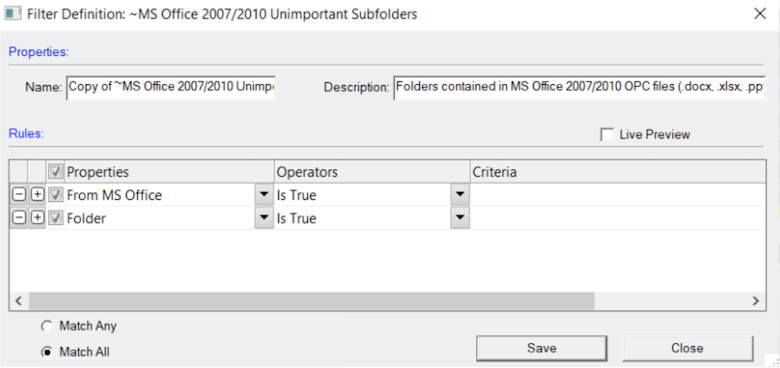Toggle the header checkbox beside Properties column
The height and width of the screenshot is (368, 780).
[x=56, y=172]
